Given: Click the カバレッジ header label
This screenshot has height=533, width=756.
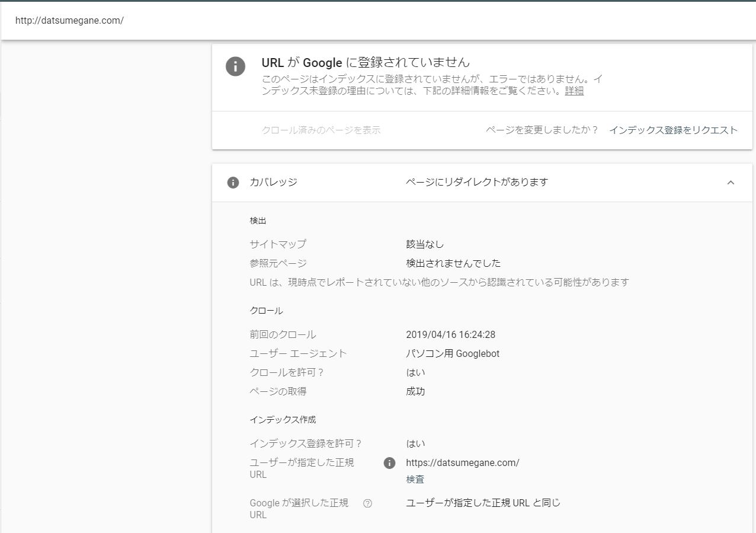Looking at the screenshot, I should 274,182.
